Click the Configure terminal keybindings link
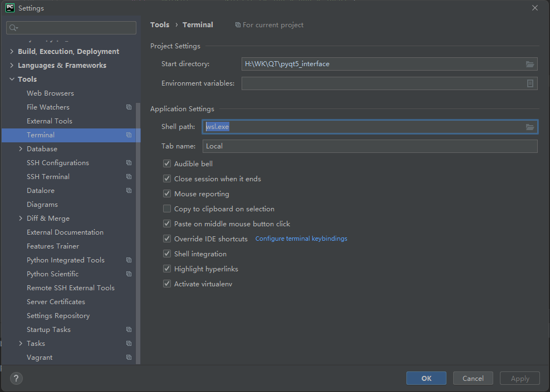This screenshot has height=392, width=550. coord(301,239)
